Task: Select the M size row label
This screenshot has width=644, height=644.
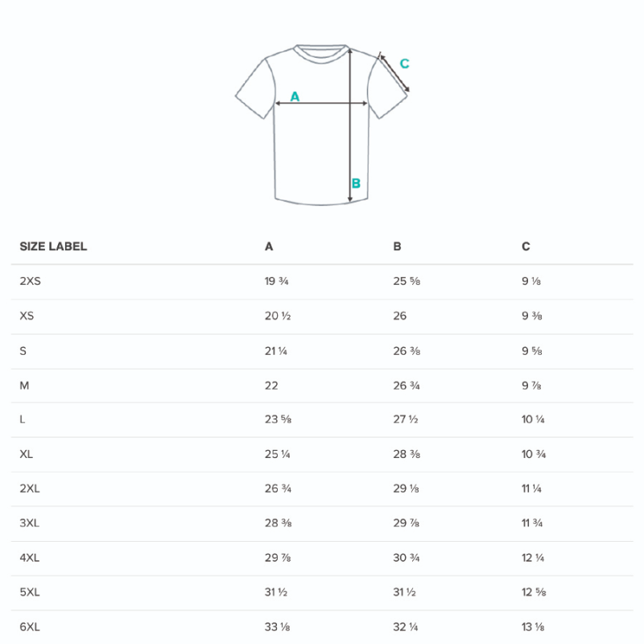Action: point(24,386)
